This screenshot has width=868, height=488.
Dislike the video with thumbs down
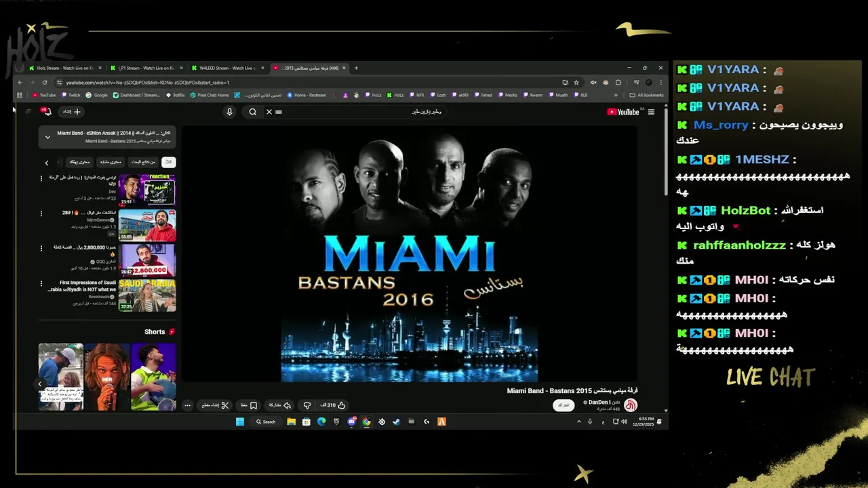tap(307, 405)
